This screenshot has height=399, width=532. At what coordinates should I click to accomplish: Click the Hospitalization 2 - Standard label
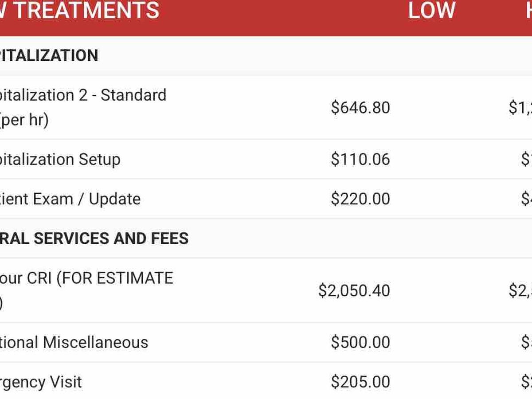click(x=83, y=95)
